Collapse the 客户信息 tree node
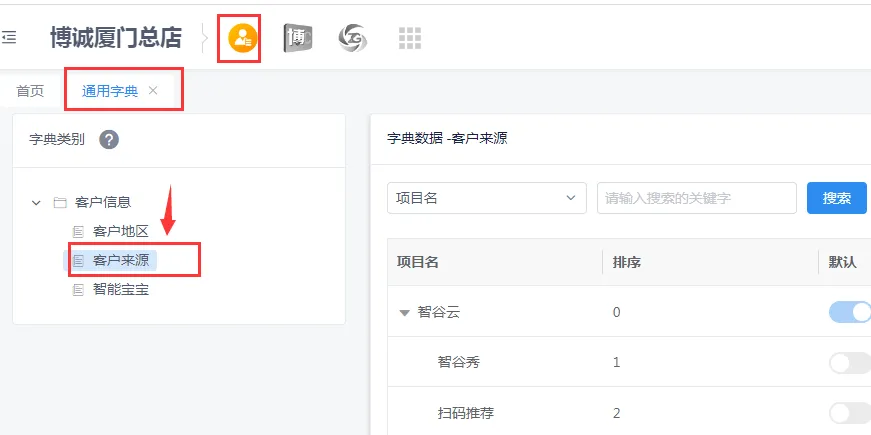871x435 pixels. [36, 202]
